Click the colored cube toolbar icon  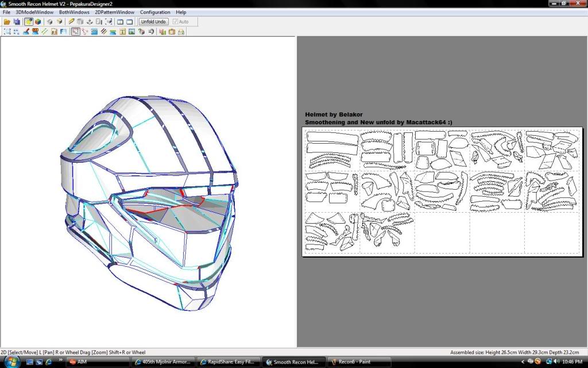click(x=38, y=22)
